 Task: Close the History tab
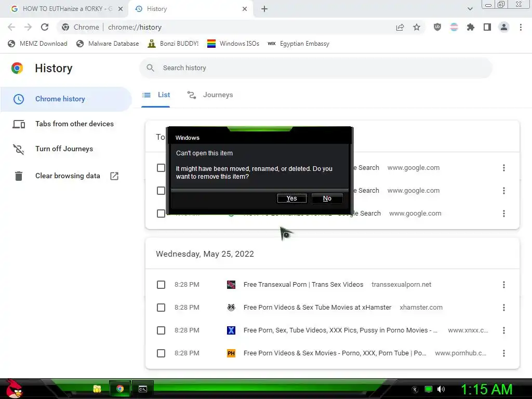(x=245, y=9)
